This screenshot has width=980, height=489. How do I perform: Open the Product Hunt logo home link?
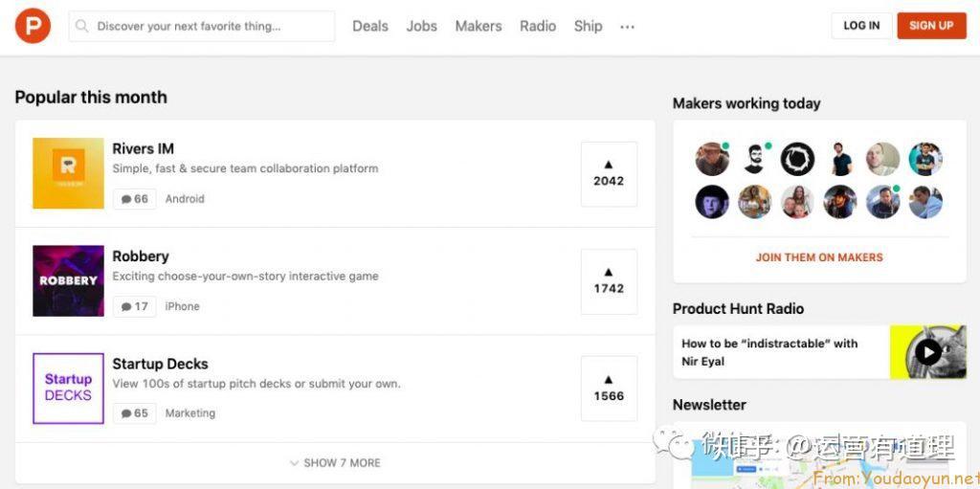pyautogui.click(x=33, y=26)
